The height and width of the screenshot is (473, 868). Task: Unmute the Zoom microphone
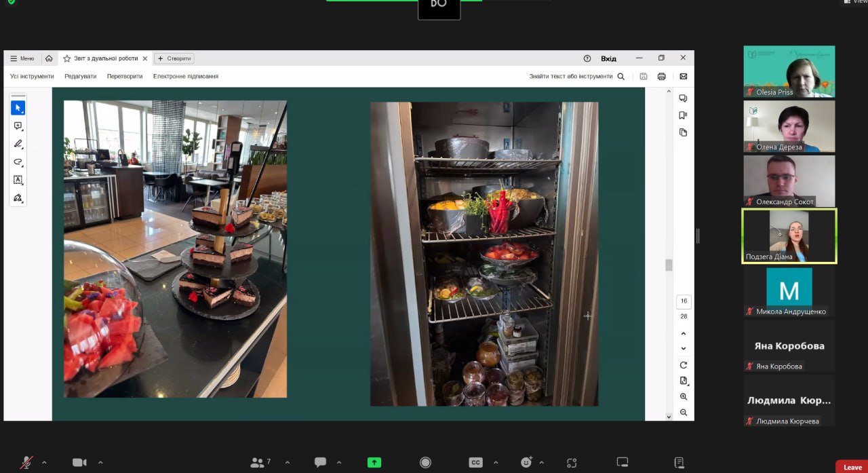[x=26, y=463]
